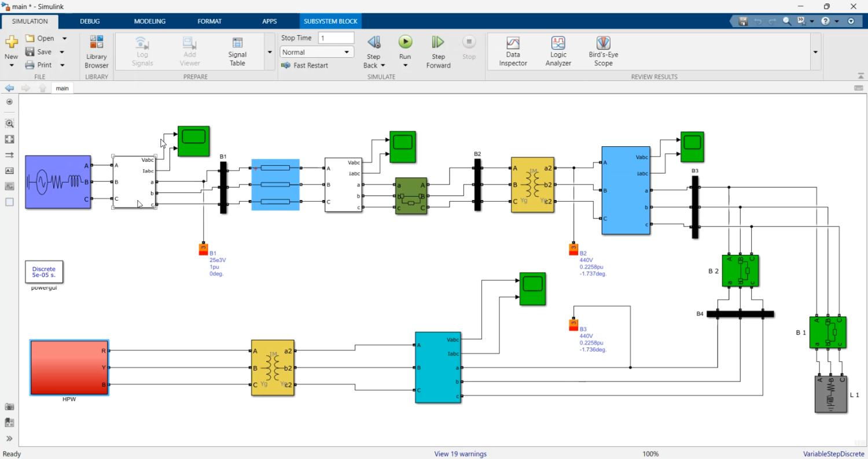
Task: Open the powergui Discrete block
Action: [x=44, y=272]
